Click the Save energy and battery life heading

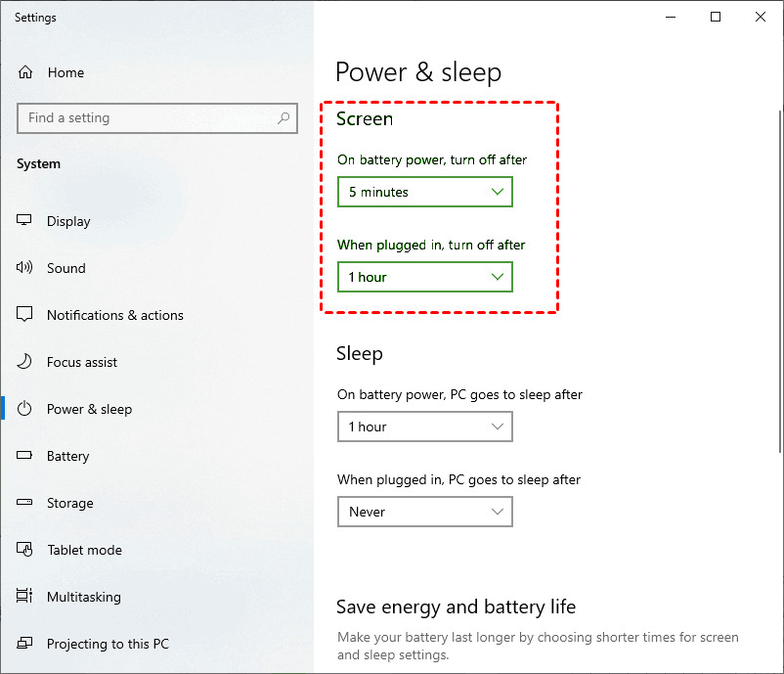click(x=456, y=607)
